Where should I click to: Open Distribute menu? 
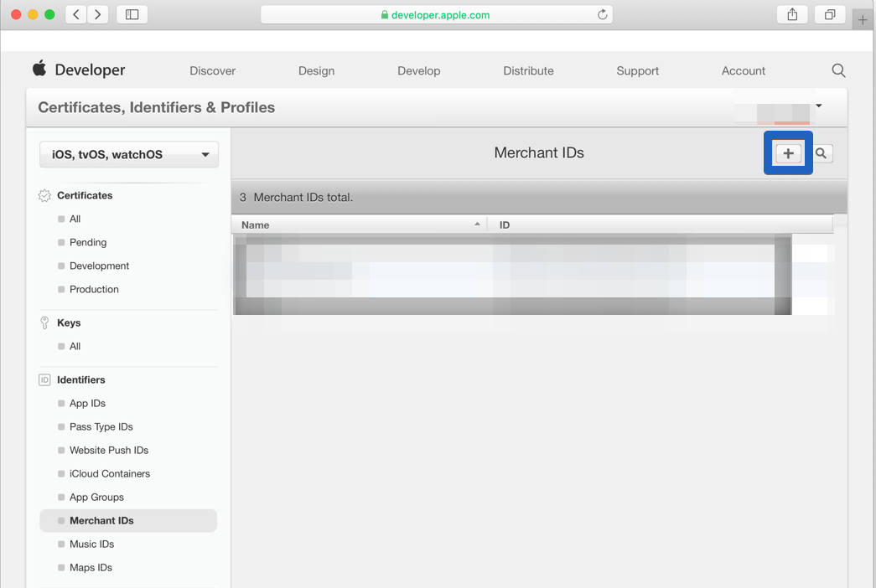click(x=528, y=71)
